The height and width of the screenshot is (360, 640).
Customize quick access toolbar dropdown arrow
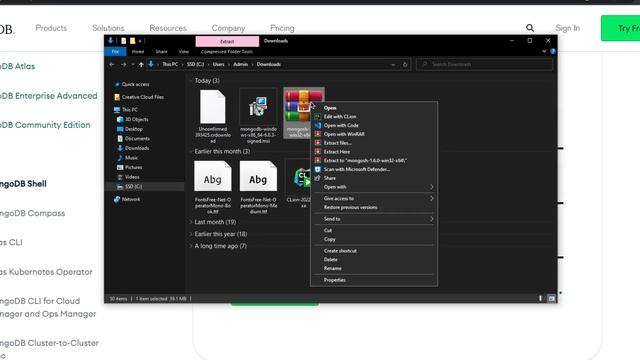point(140,41)
